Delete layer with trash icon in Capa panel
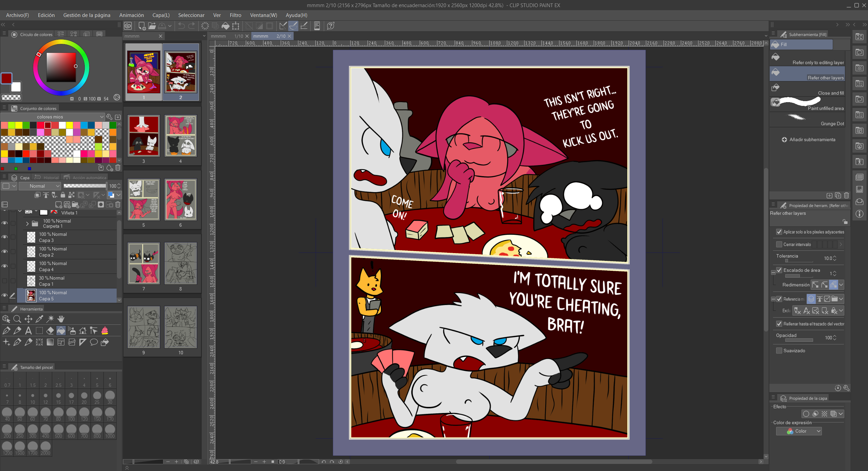This screenshot has height=471, width=868. (x=118, y=205)
